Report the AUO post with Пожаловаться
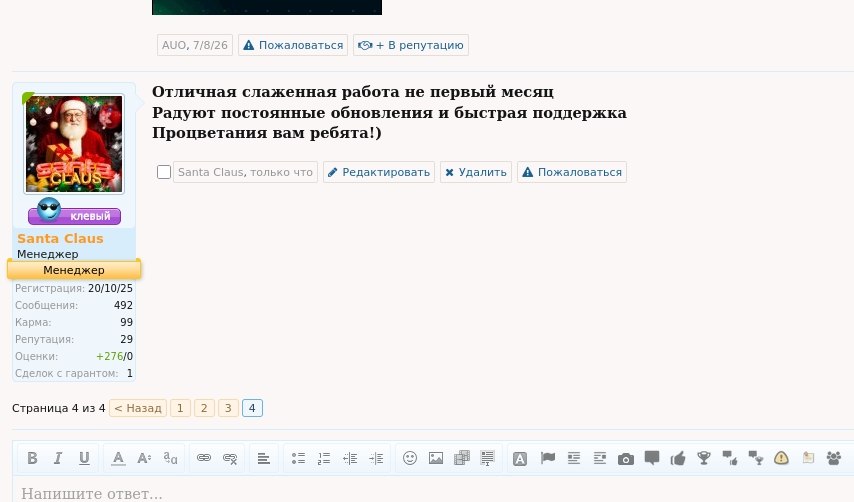This screenshot has width=854, height=502. click(293, 45)
